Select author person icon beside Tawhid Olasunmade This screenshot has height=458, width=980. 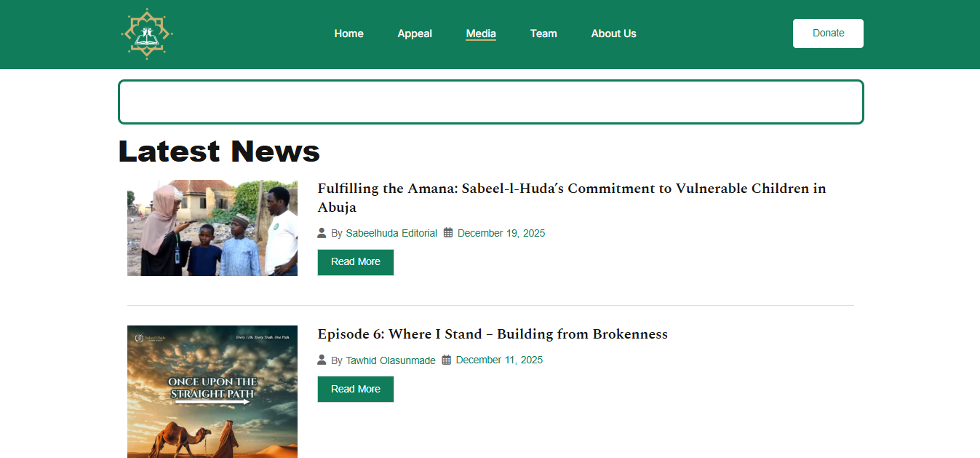(322, 360)
